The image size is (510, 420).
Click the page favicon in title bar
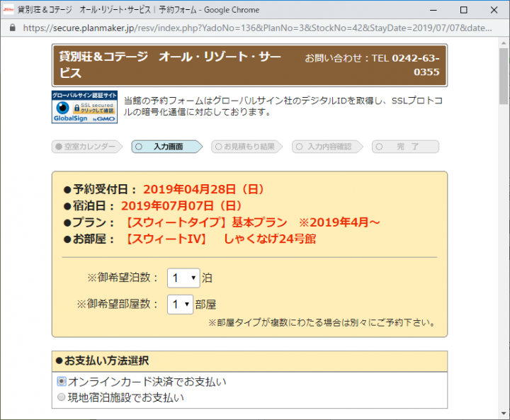pyautogui.click(x=8, y=9)
